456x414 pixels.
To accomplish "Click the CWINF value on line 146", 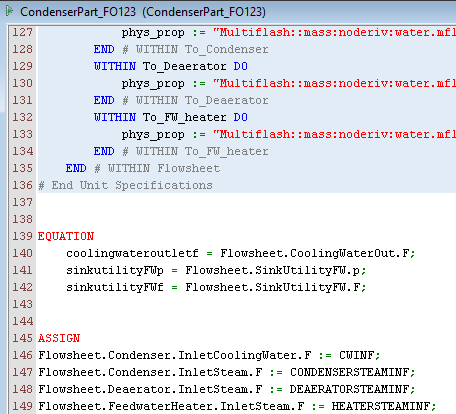I will pyautogui.click(x=357, y=355).
